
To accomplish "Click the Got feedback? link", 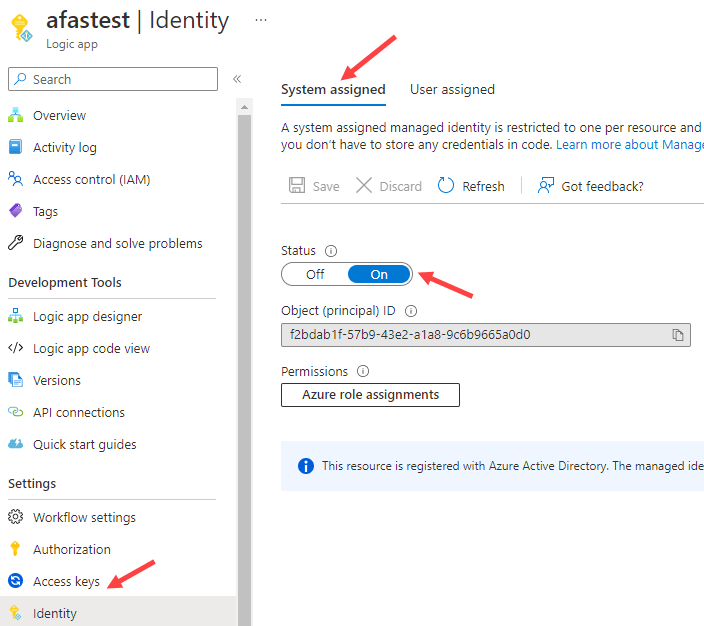I will click(x=602, y=186).
